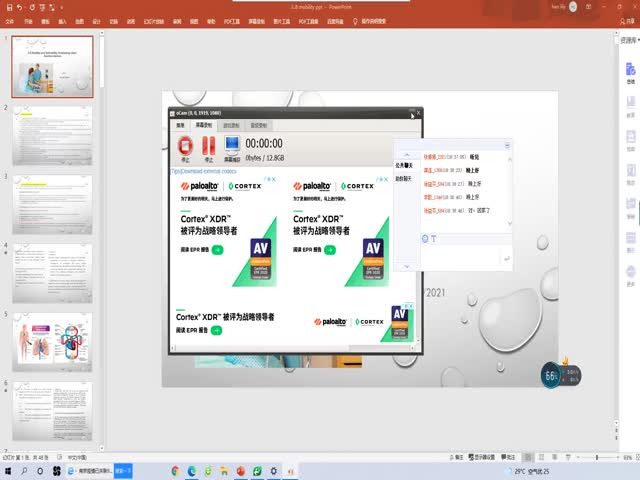Viewport: 640px width, 480px height.
Task: Click the screen capture monitor icon in oCam
Action: click(232, 146)
